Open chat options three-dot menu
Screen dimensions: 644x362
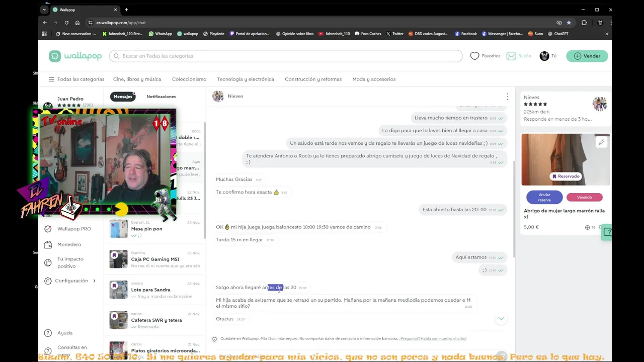coord(507,97)
